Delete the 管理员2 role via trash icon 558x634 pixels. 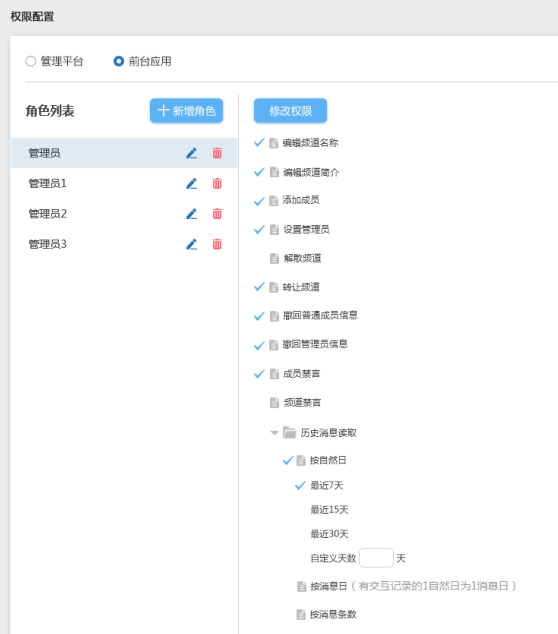click(x=217, y=214)
